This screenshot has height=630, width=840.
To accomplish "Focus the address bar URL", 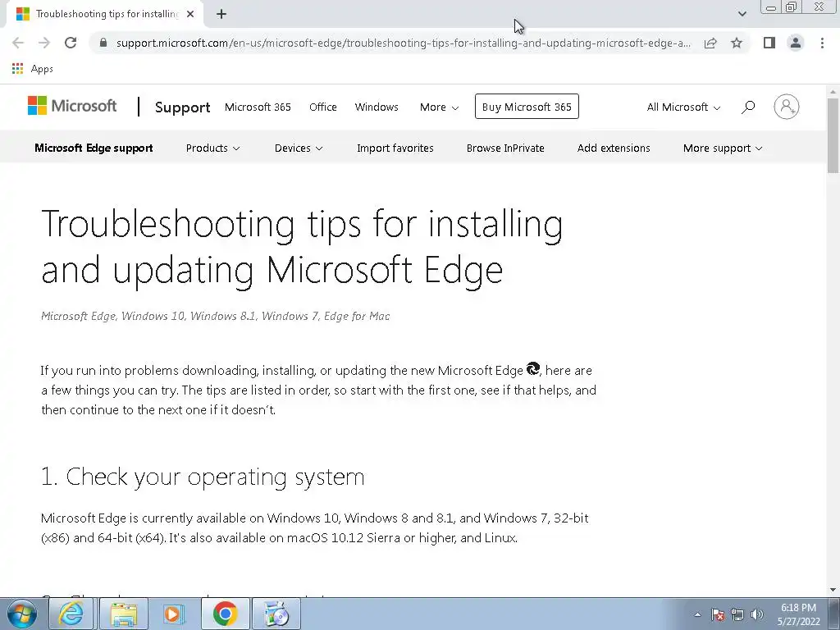I will (x=403, y=43).
